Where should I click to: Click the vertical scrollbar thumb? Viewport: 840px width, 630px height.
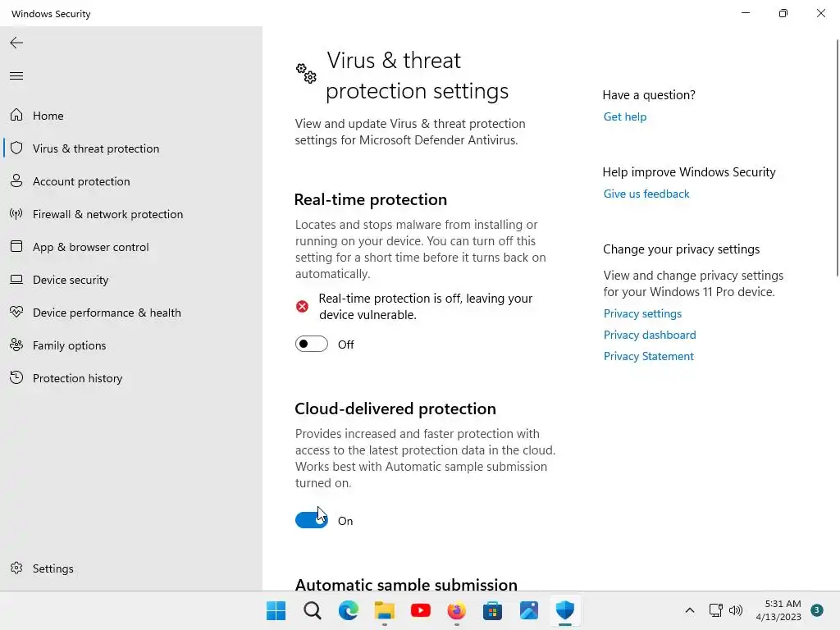point(837,158)
